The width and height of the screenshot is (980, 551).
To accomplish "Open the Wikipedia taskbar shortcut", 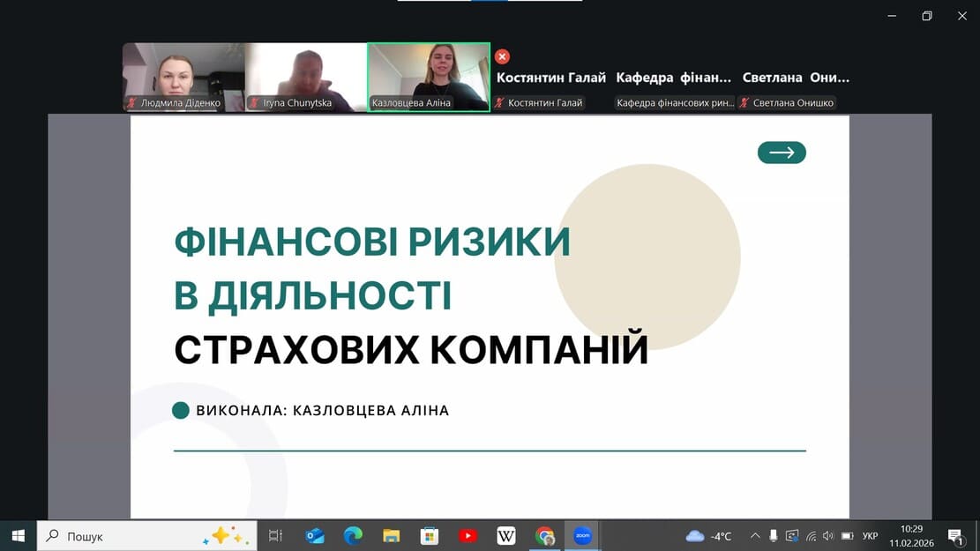I will click(506, 535).
